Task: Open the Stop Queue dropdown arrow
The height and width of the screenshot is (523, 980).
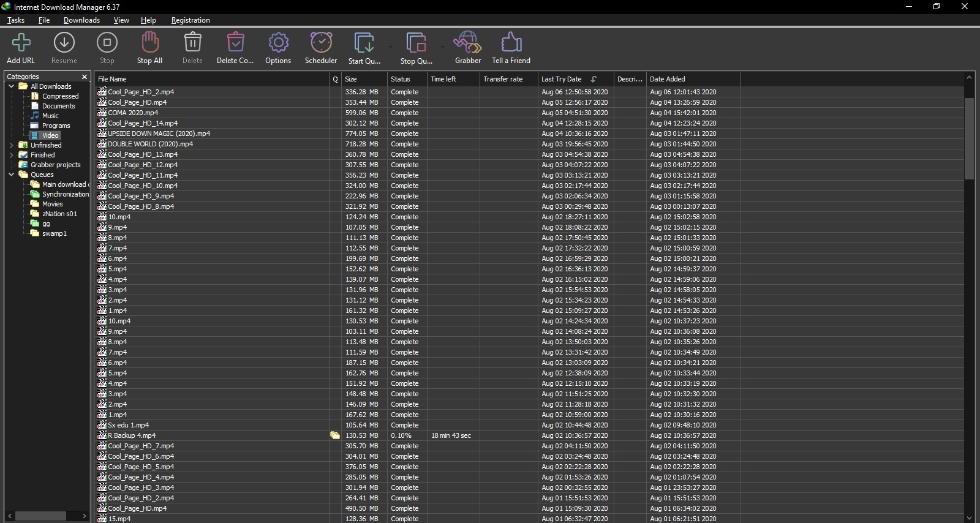Action: [442, 46]
